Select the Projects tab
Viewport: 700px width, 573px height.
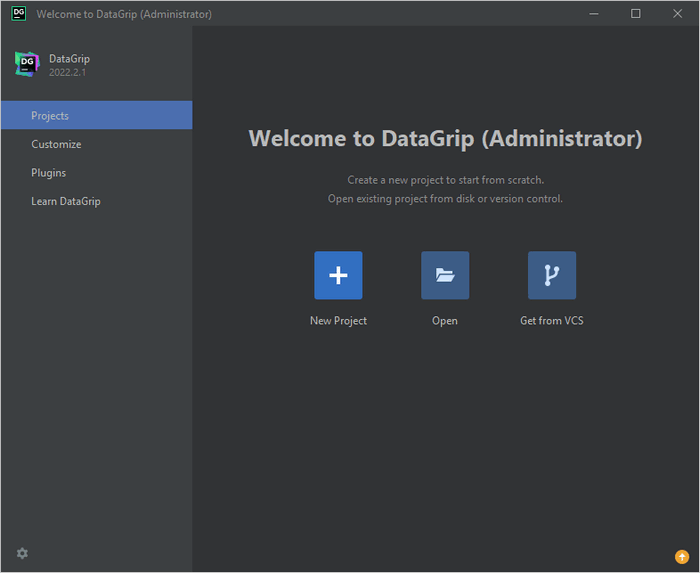point(50,116)
